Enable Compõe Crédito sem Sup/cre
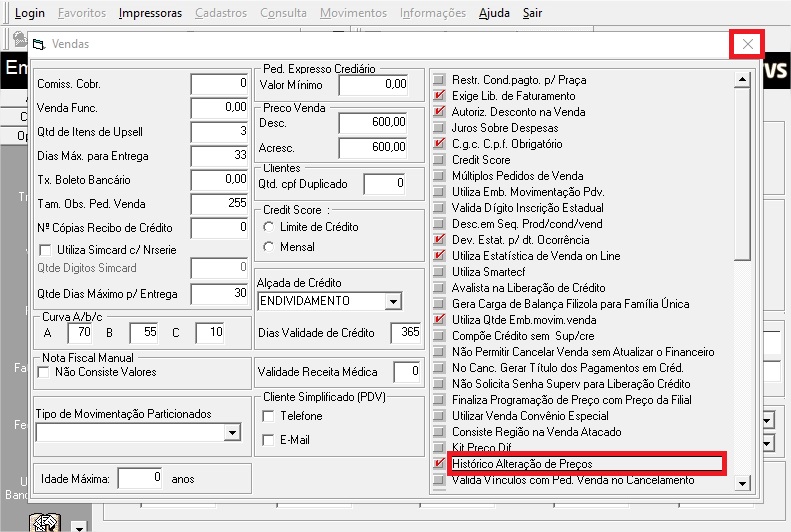 point(439,336)
